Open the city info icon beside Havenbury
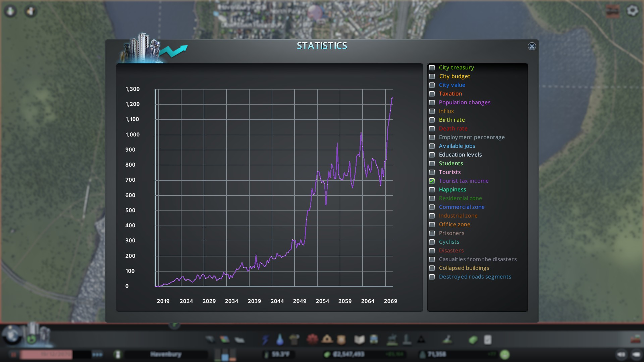Viewport: 644px width, 362px height. point(118,354)
